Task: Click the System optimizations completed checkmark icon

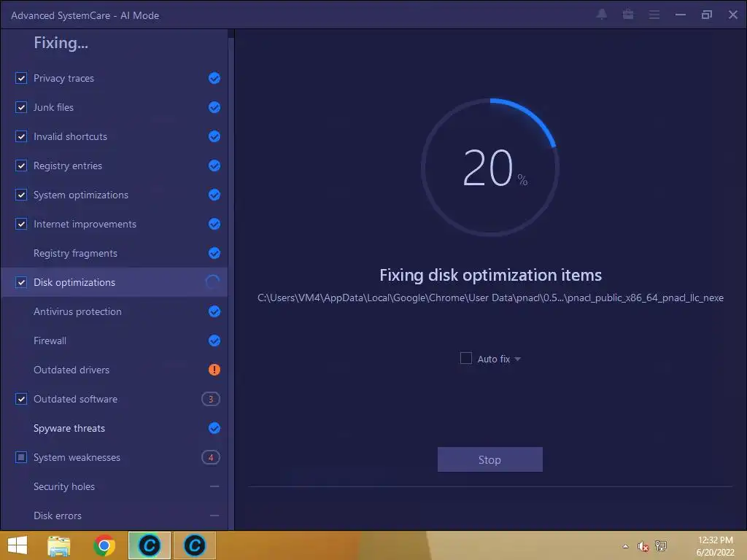Action: 214,195
